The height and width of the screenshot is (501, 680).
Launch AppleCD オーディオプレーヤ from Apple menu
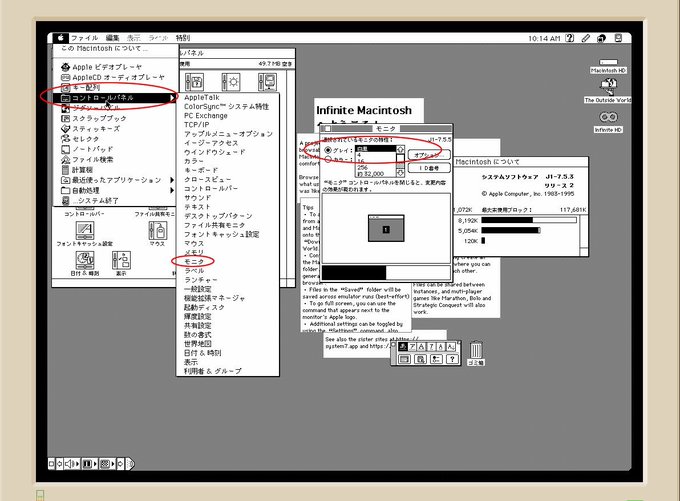(115, 77)
